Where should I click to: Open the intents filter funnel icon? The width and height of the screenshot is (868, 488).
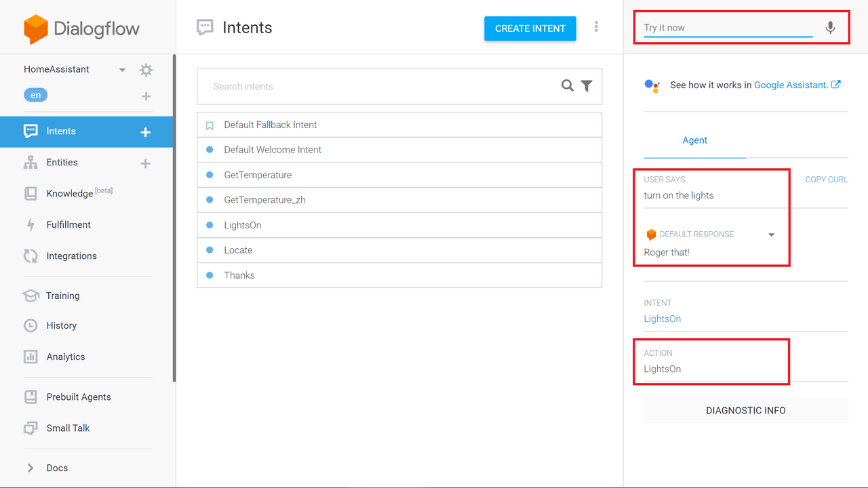pos(587,86)
